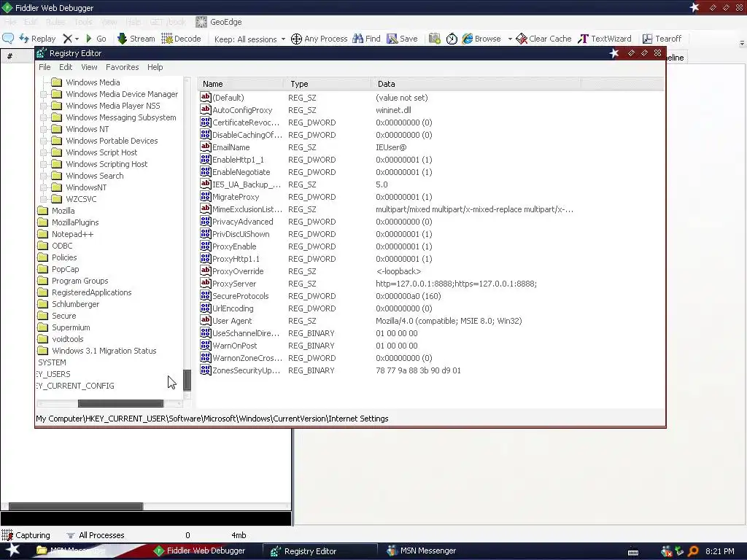The width and height of the screenshot is (747, 560).
Task: Click the AutoConfigProxy string value icon
Action: (205, 109)
